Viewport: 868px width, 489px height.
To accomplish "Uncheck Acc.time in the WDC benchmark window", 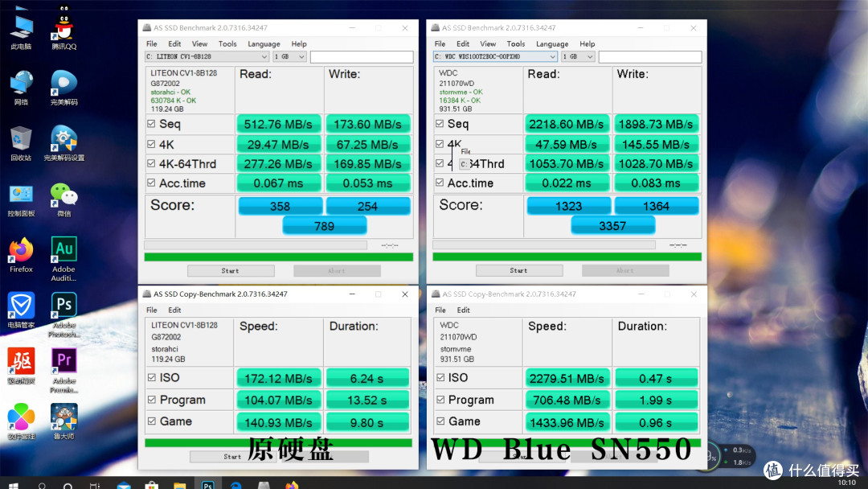I will 440,183.
